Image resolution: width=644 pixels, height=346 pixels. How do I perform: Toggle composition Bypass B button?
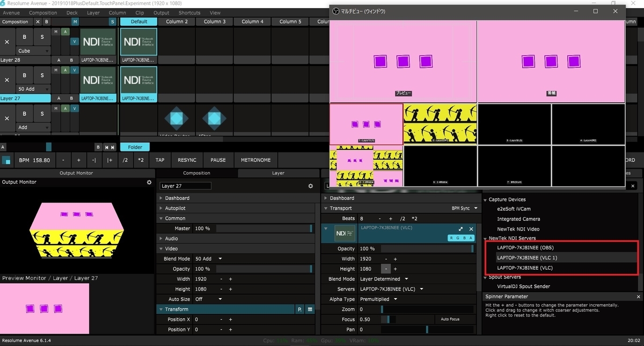pos(46,21)
